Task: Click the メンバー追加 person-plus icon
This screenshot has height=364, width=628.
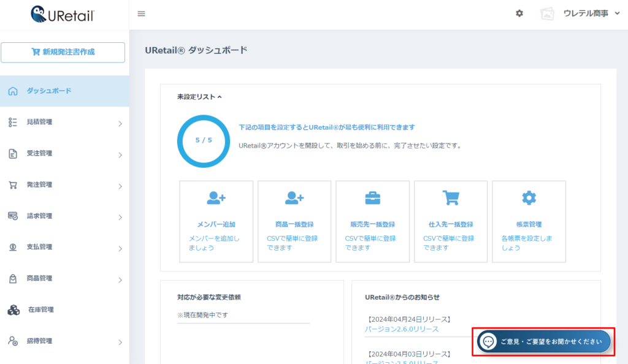Action: [216, 197]
